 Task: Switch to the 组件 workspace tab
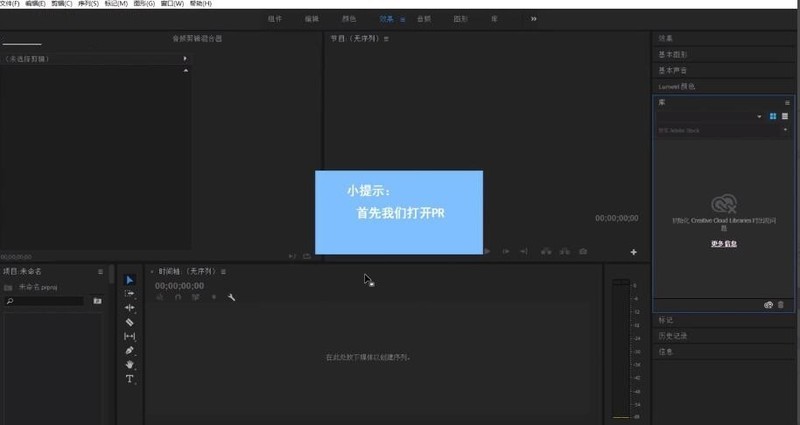[x=274, y=19]
